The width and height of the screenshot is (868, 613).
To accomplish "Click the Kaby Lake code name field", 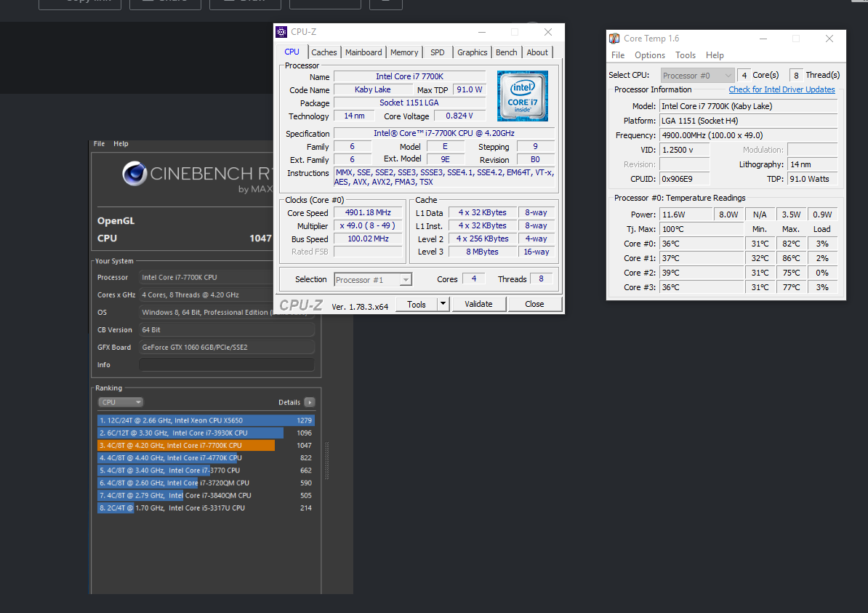I will click(x=372, y=89).
